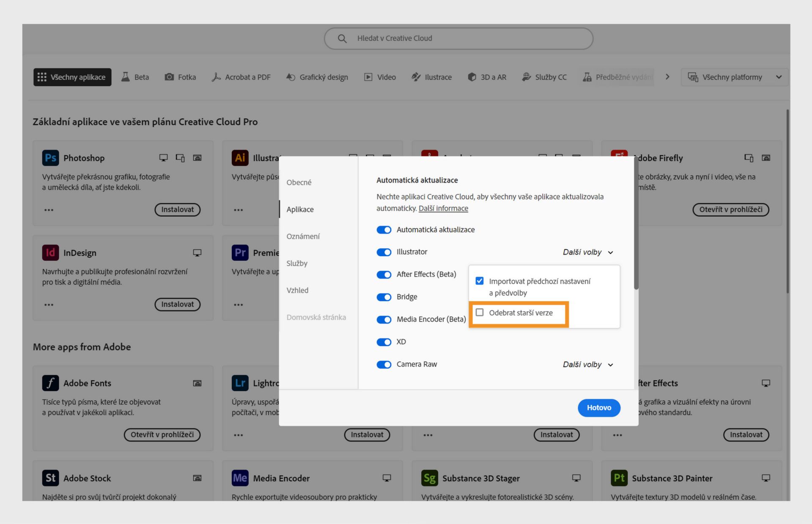Click the Media Encoder app icon
The width and height of the screenshot is (812, 524).
pyautogui.click(x=240, y=478)
